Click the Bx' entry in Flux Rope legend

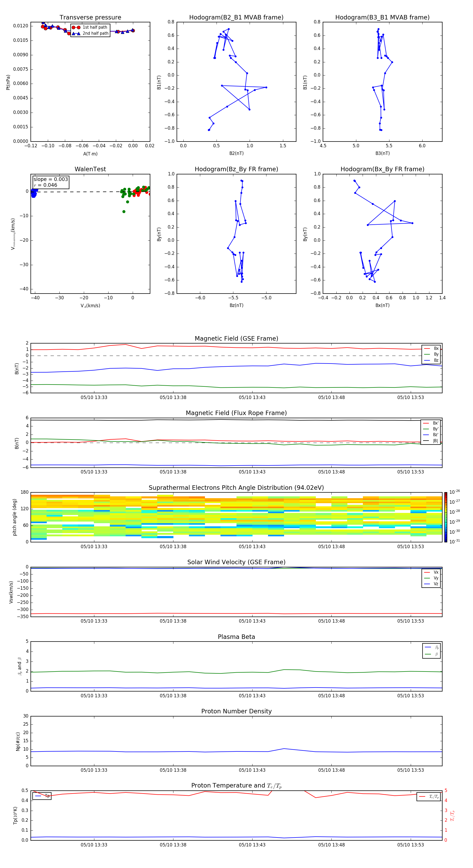point(431,423)
